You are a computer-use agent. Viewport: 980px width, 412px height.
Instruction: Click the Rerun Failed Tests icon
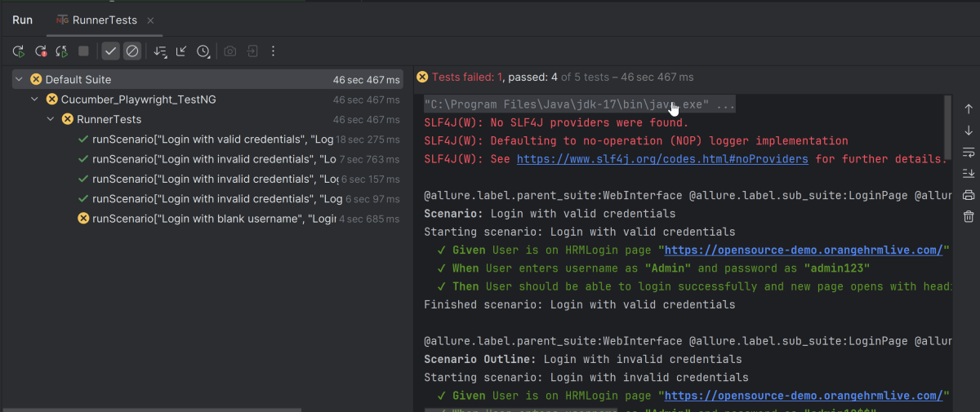(x=40, y=51)
